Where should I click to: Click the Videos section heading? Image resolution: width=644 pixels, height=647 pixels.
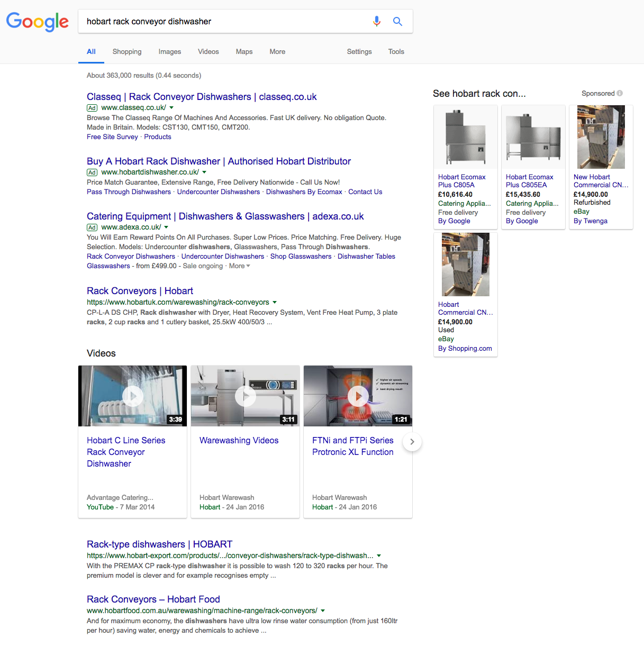(101, 353)
